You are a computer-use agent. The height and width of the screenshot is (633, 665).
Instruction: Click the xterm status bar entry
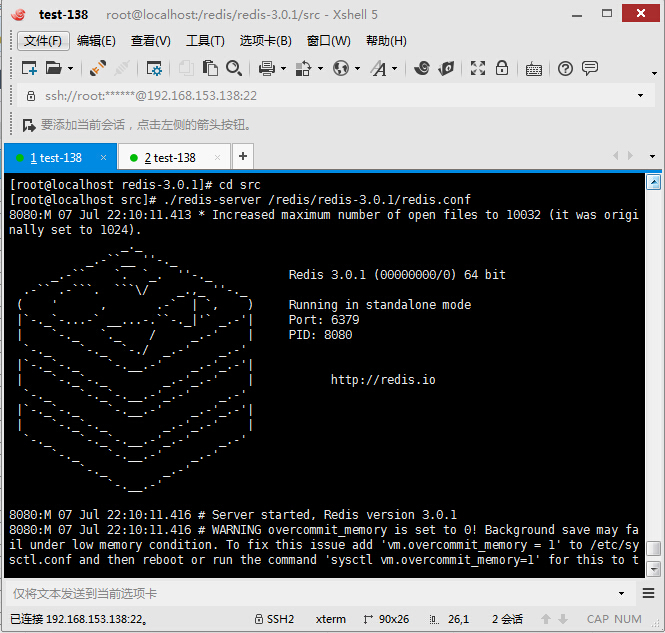coord(330,619)
